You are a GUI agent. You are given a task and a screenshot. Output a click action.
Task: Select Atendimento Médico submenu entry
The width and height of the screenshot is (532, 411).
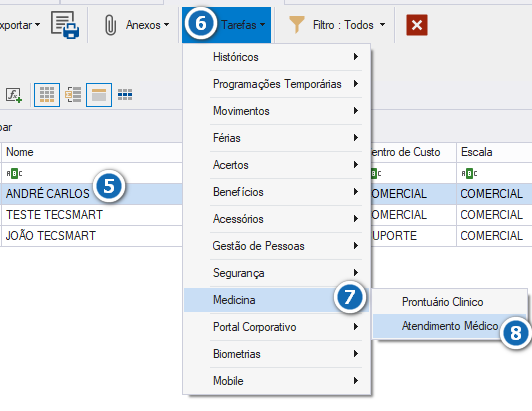pyautogui.click(x=450, y=326)
